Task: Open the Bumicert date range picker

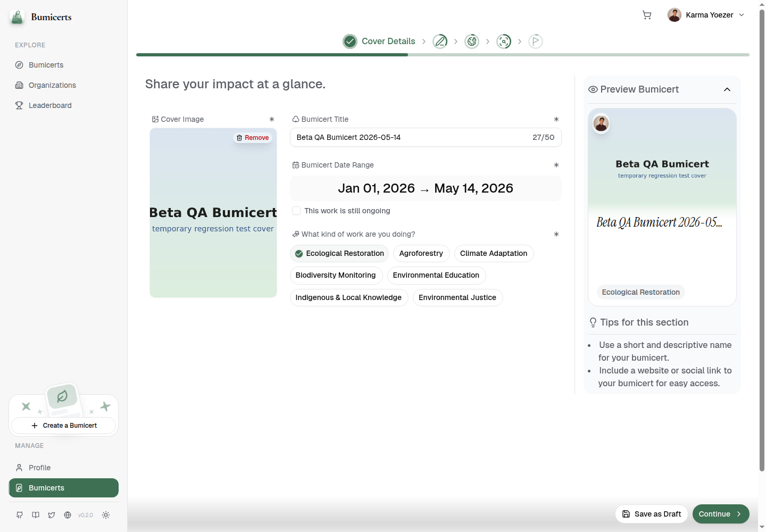Action: click(x=426, y=188)
